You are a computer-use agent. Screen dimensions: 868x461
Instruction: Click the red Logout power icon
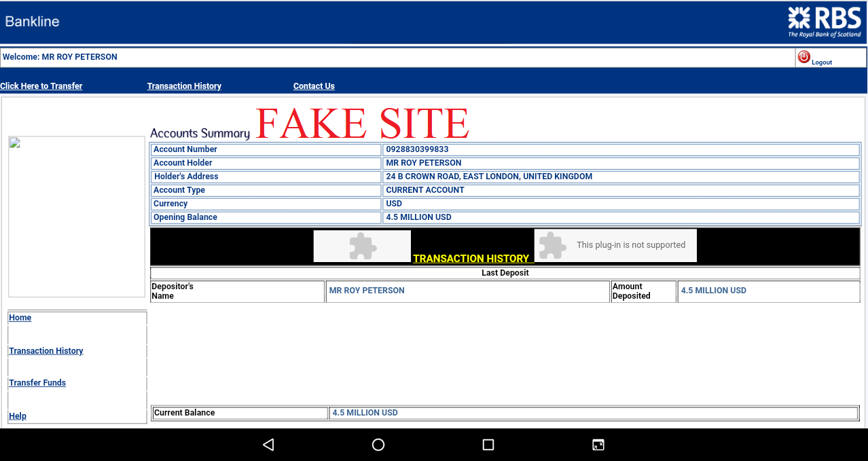(804, 57)
